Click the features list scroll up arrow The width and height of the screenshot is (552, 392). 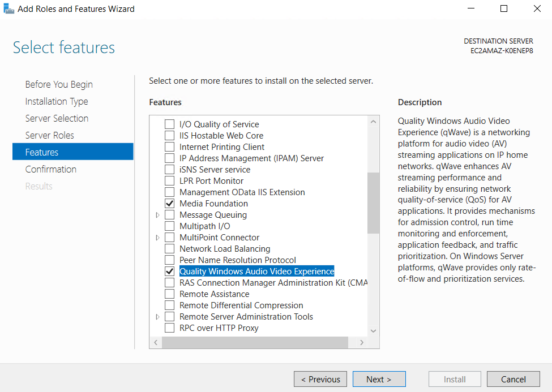pos(374,122)
